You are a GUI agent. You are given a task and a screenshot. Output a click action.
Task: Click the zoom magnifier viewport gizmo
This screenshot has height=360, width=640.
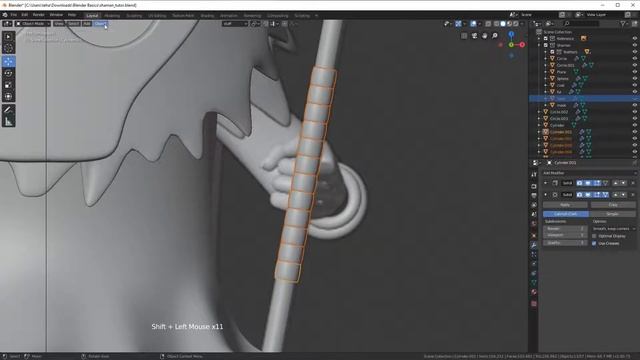(494, 36)
